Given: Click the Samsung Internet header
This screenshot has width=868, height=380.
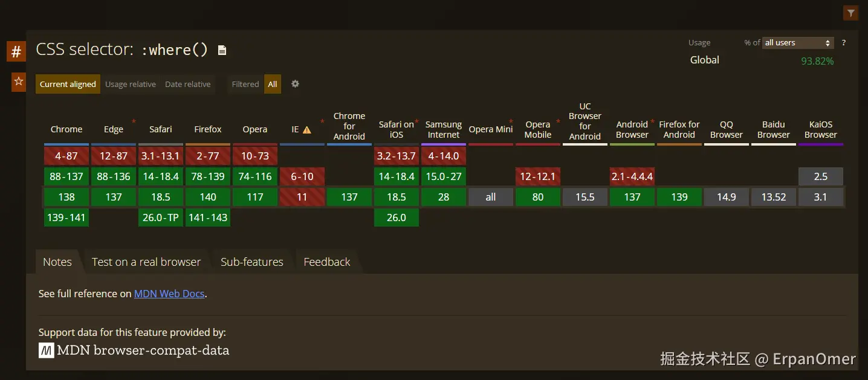Looking at the screenshot, I should [x=444, y=129].
